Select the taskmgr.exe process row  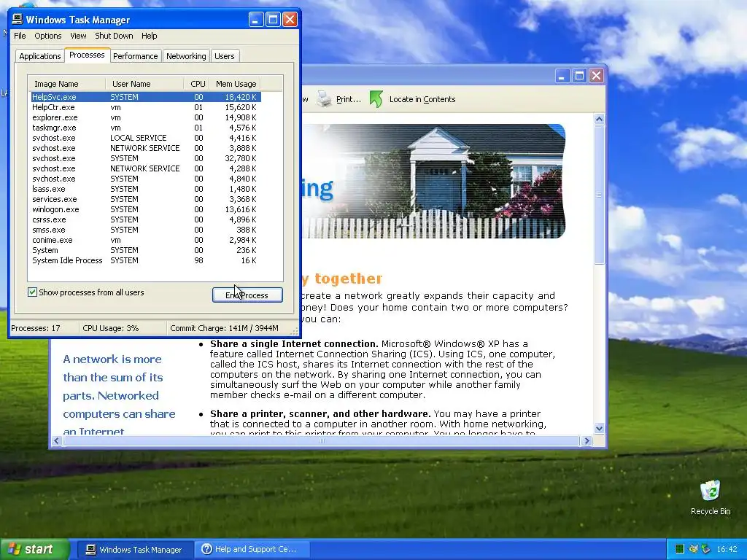click(x=146, y=128)
